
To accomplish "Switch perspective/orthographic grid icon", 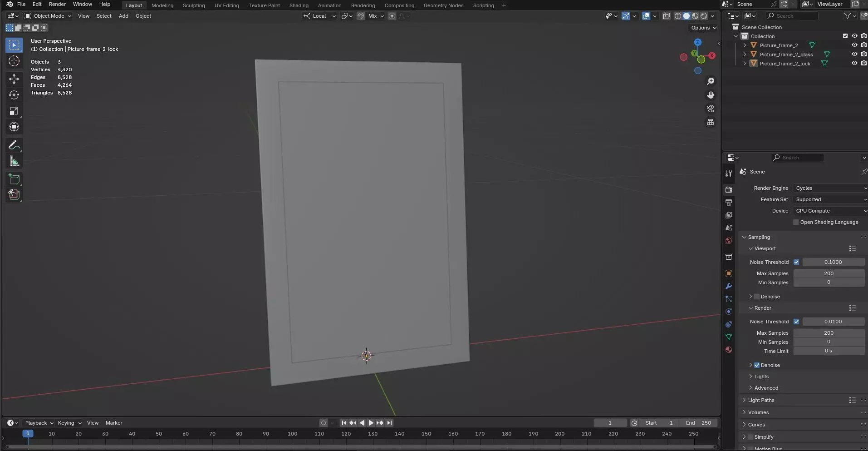I will pos(711,122).
